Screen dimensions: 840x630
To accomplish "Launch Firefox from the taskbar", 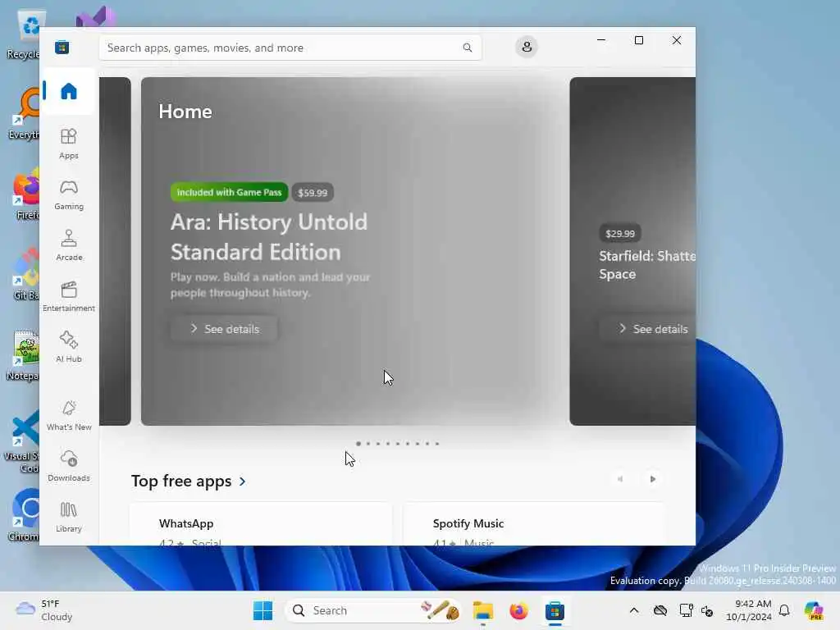I will click(x=518, y=610).
